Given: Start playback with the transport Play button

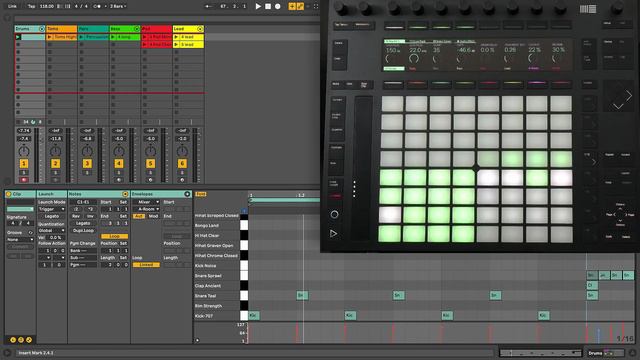Looking at the screenshot, I should 258,6.
